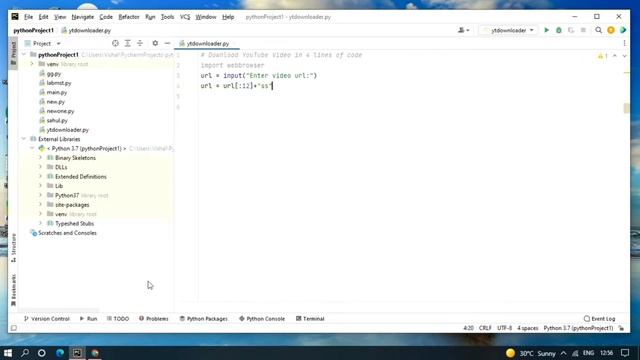Open editor tab options kebab menu
The height and width of the screenshot is (360, 640).
[624, 43]
